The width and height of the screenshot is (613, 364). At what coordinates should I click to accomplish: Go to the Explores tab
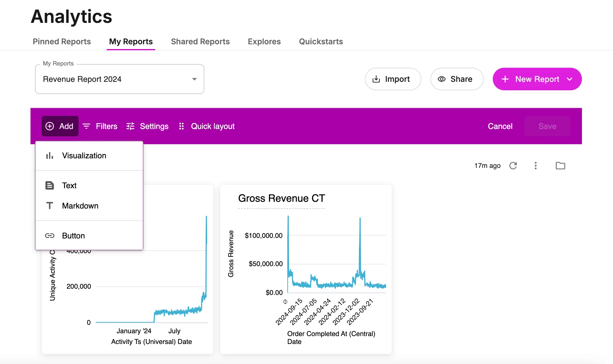[264, 41]
